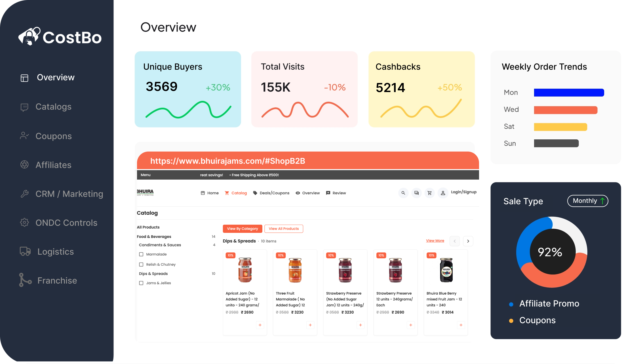Switch to the Deals/Coupons tab
Viewport: 641px width, 364px height.
click(271, 193)
